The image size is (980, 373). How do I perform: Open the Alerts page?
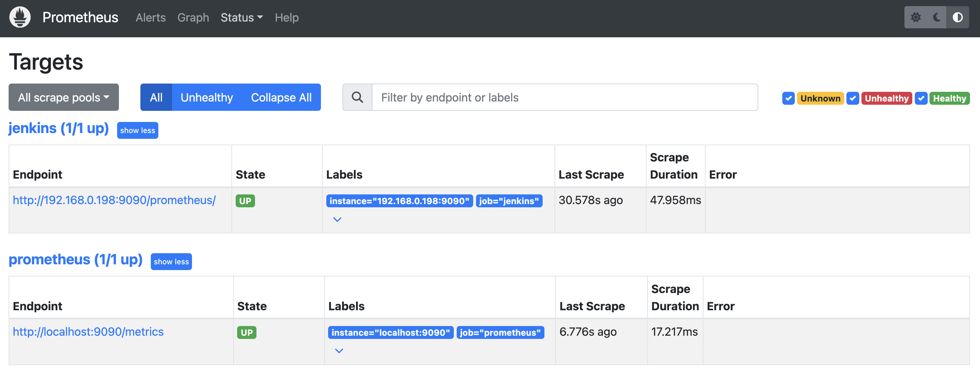pyautogui.click(x=151, y=18)
